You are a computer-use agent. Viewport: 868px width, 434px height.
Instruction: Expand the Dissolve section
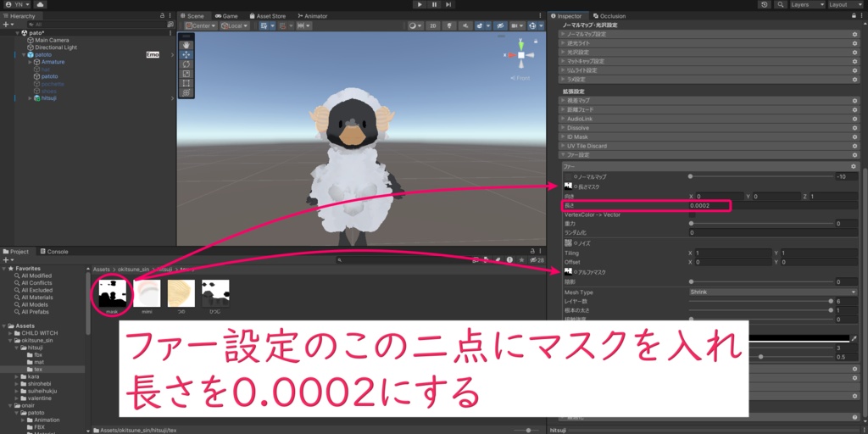click(x=709, y=128)
